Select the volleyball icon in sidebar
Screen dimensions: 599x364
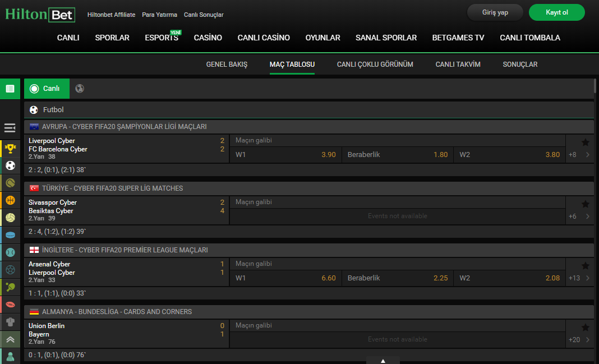[10, 218]
